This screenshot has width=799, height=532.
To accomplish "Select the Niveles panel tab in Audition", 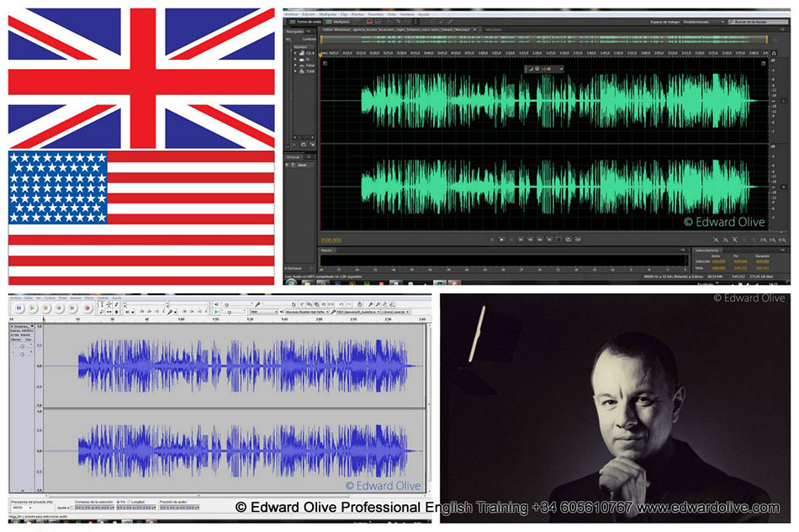I will [x=326, y=250].
